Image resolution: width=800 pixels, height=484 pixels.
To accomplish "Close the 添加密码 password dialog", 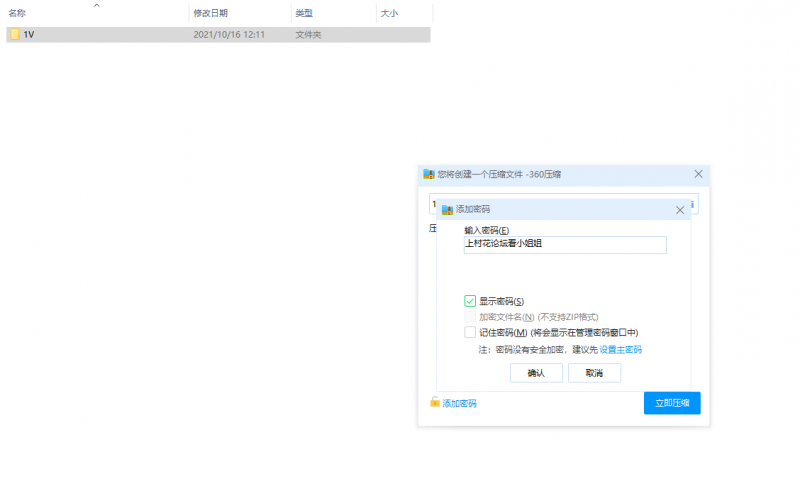I will 680,210.
